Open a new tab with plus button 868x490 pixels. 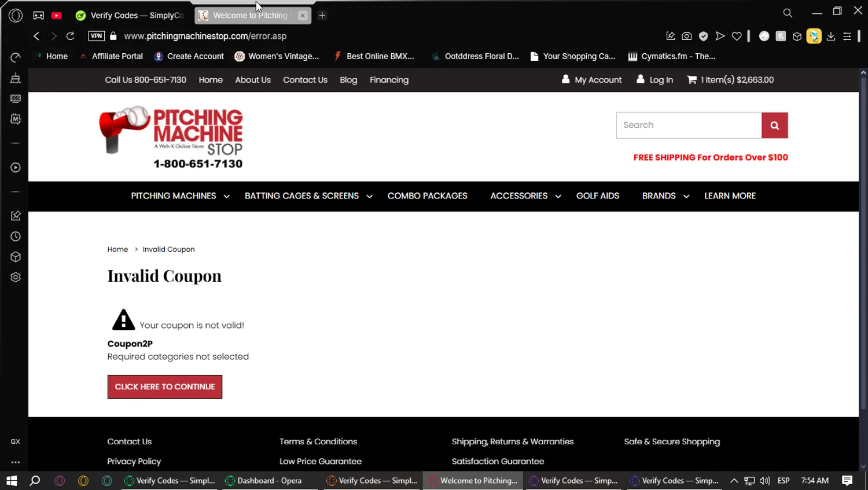click(x=322, y=16)
